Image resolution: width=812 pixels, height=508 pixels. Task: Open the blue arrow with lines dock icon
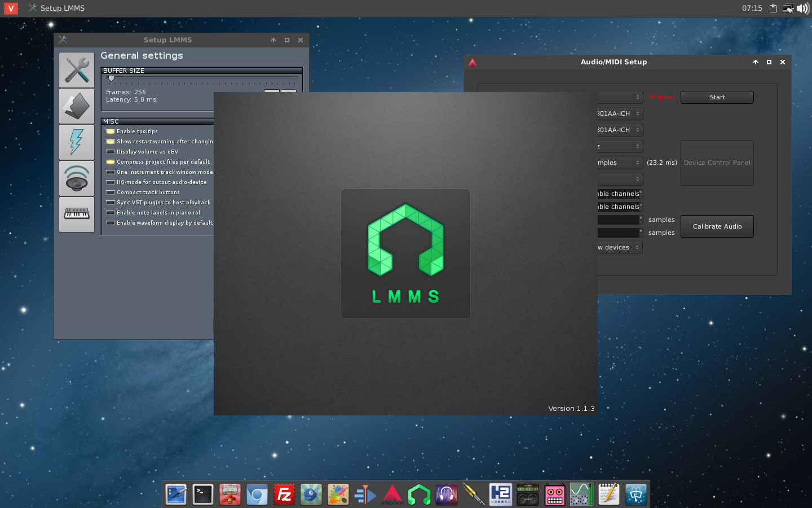365,494
